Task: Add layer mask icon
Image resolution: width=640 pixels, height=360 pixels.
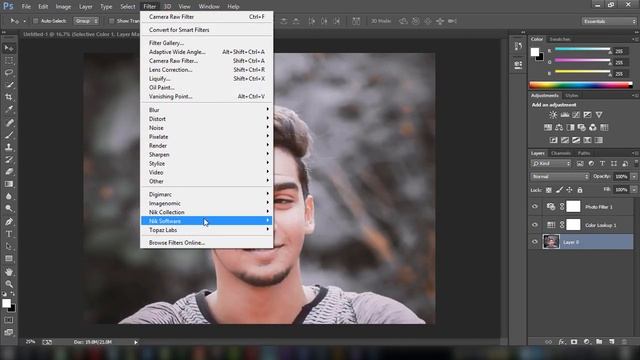Action: pyautogui.click(x=574, y=342)
